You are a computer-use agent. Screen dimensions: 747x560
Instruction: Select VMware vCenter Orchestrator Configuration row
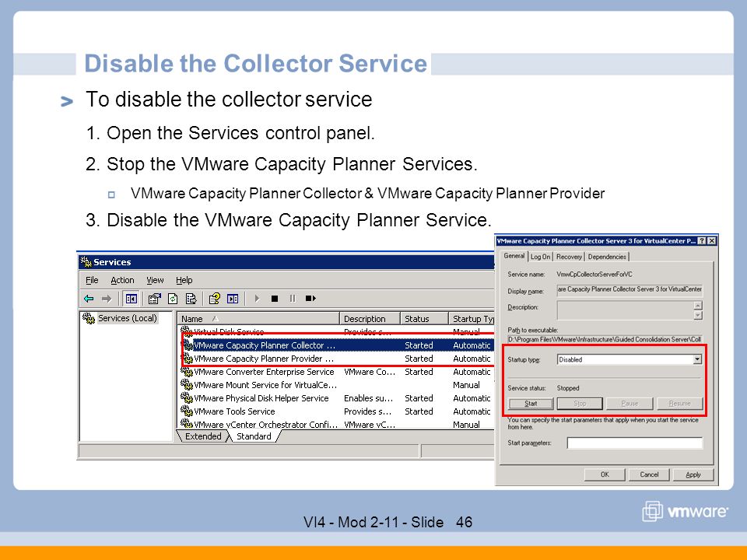tap(337, 425)
